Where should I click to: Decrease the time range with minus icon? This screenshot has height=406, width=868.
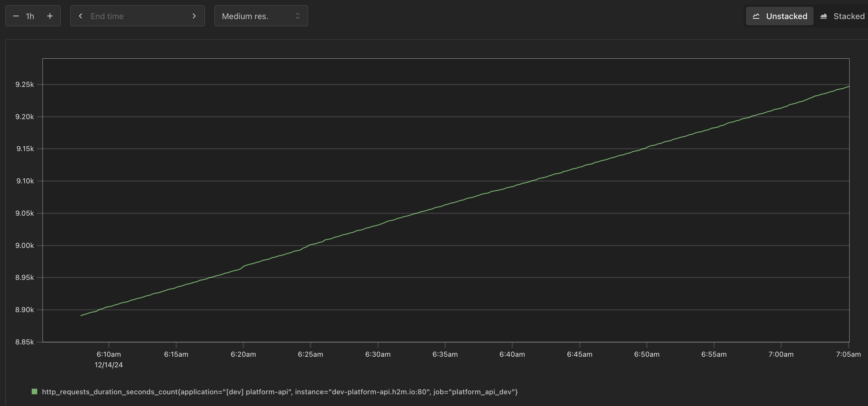pyautogui.click(x=16, y=16)
